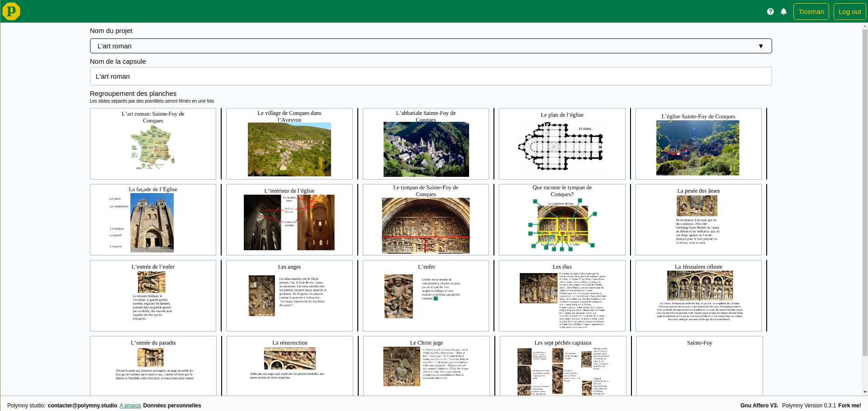Select slide 'Le plan de l'église'
Screen dimensions: 868x411
tap(562, 144)
